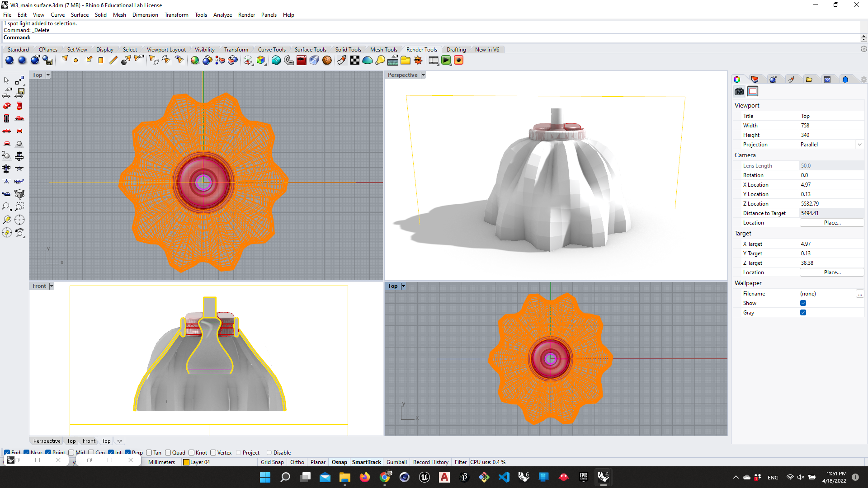Click the Record Animation icon on toolbar

[458, 60]
